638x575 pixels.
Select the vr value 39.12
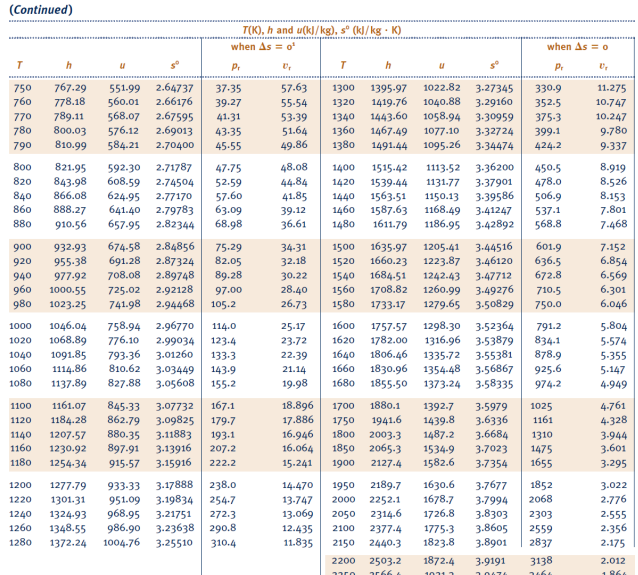point(294,210)
